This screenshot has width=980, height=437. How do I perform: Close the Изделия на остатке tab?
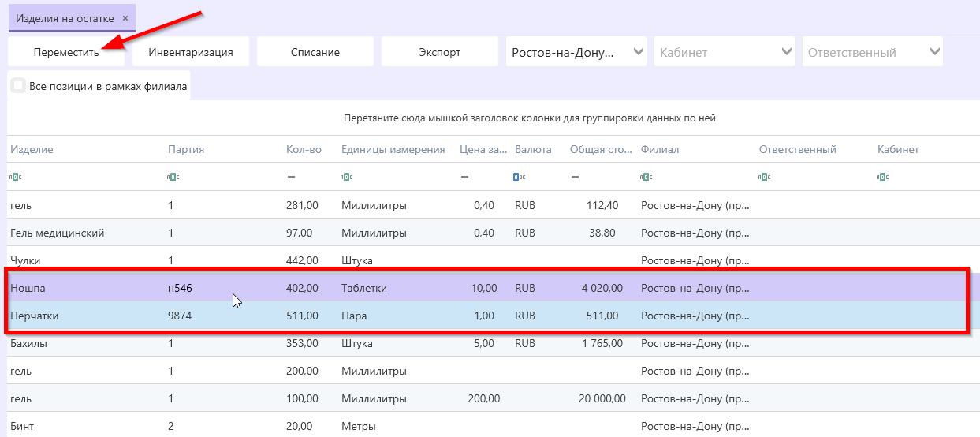click(125, 18)
